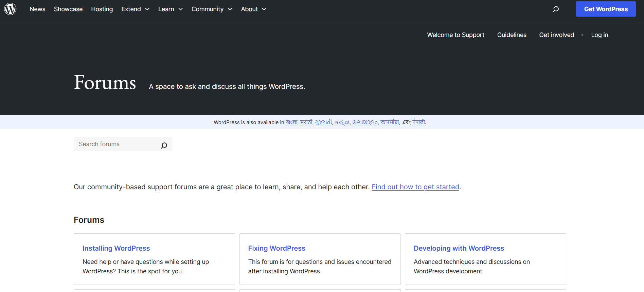This screenshot has width=644, height=292.
Task: Open the Extend menu label
Action: 131,9
